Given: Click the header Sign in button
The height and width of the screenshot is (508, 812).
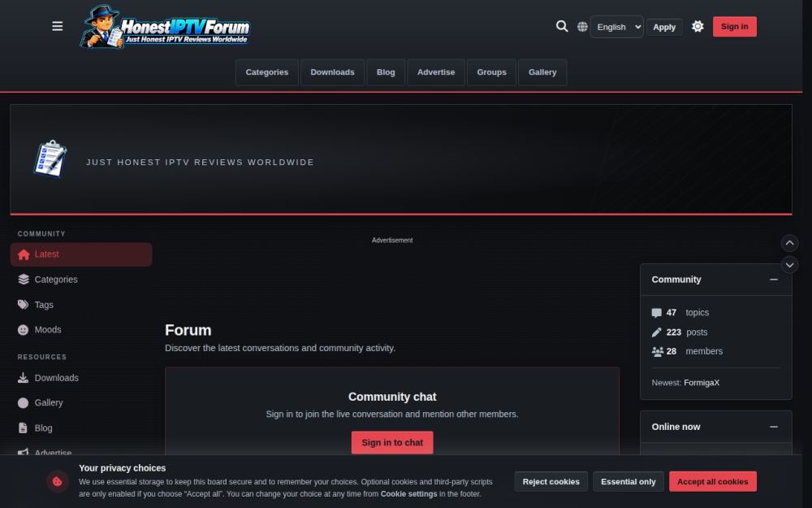Looking at the screenshot, I should pyautogui.click(x=734, y=27).
